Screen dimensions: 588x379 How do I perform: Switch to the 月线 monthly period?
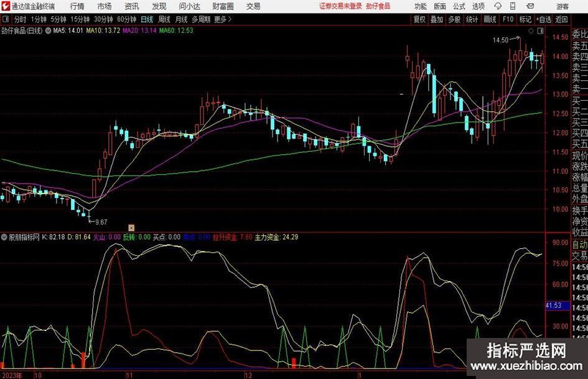click(x=182, y=19)
